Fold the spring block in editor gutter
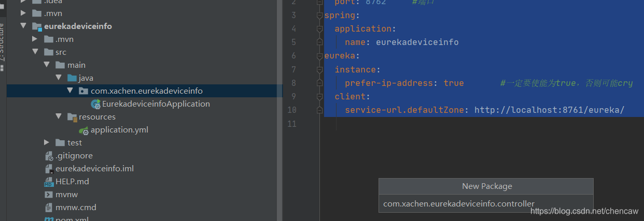 pyautogui.click(x=319, y=15)
